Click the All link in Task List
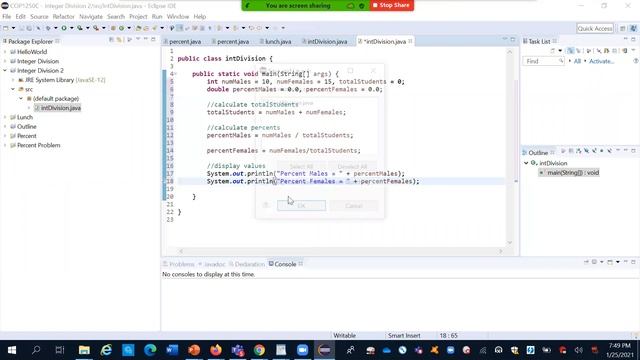Image resolution: width=640 pixels, height=360 pixels. [577, 61]
